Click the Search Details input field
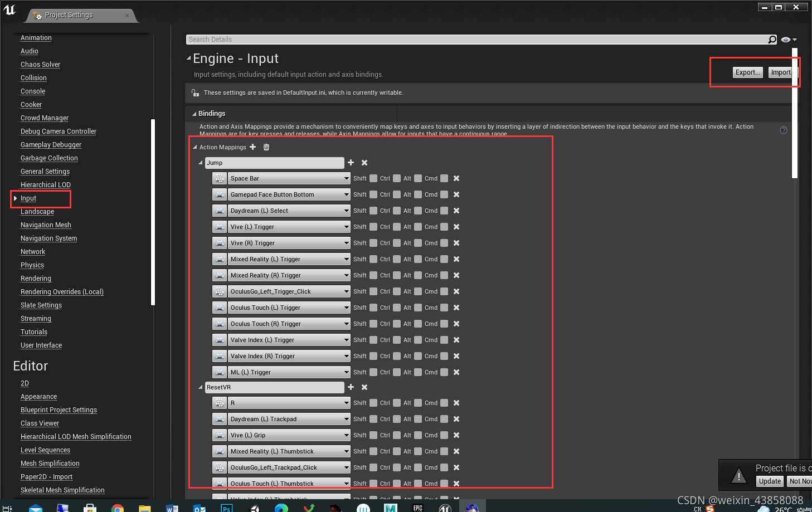The image size is (812, 512). 477,40
